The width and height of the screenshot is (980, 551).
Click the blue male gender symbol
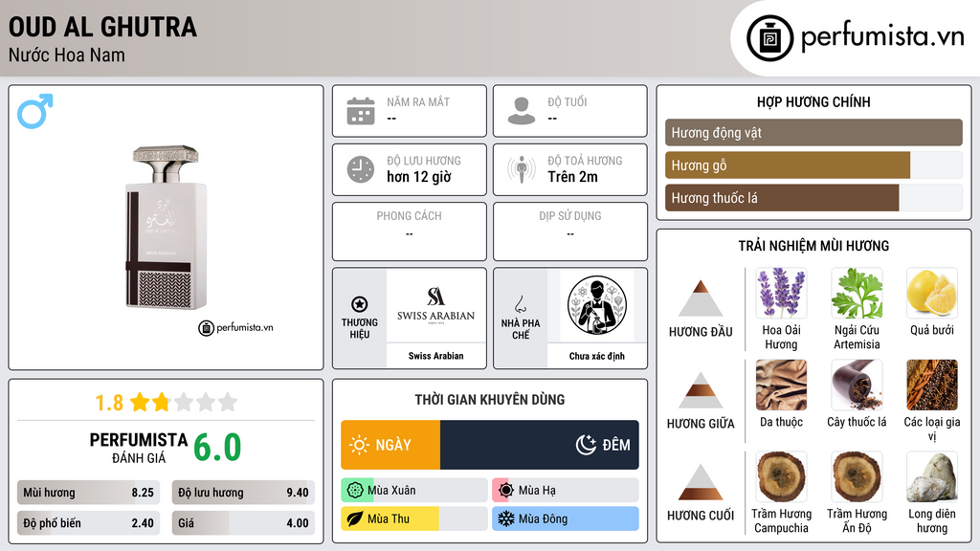(x=35, y=111)
